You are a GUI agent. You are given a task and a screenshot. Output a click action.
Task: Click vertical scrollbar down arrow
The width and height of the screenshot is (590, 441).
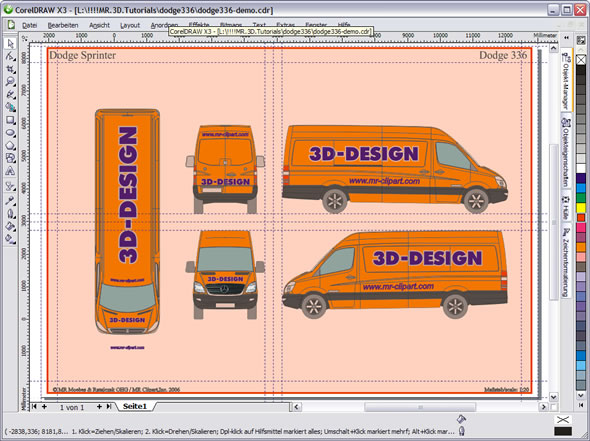pyautogui.click(x=553, y=396)
